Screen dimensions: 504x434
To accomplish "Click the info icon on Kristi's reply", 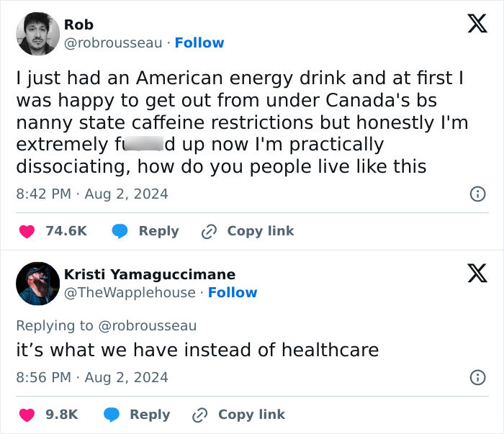I will (x=476, y=377).
